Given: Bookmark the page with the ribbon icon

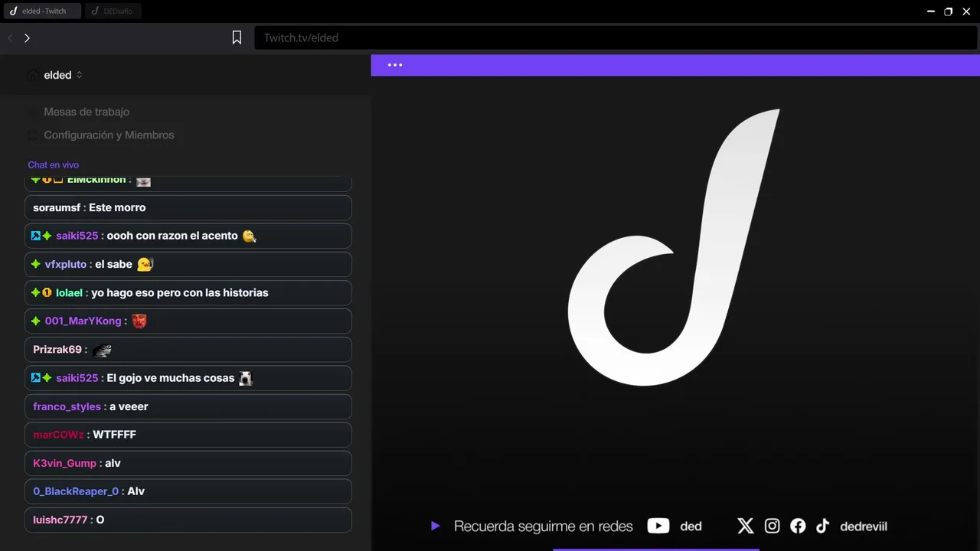Looking at the screenshot, I should pos(237,37).
